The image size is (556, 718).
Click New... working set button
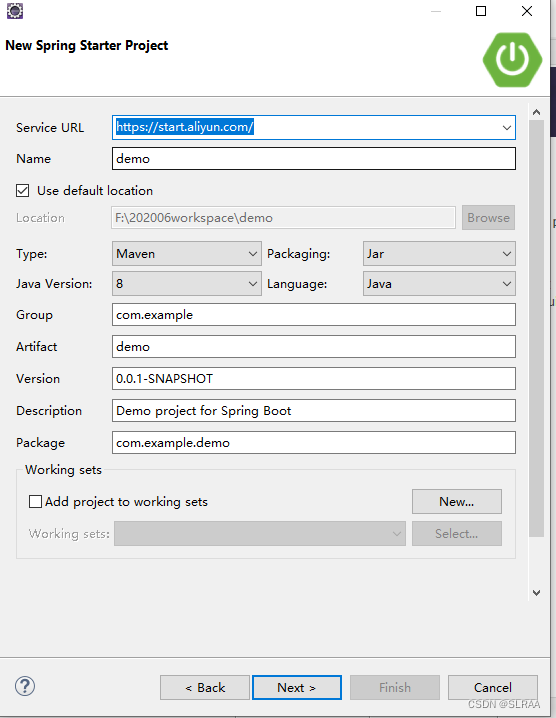[457, 501]
